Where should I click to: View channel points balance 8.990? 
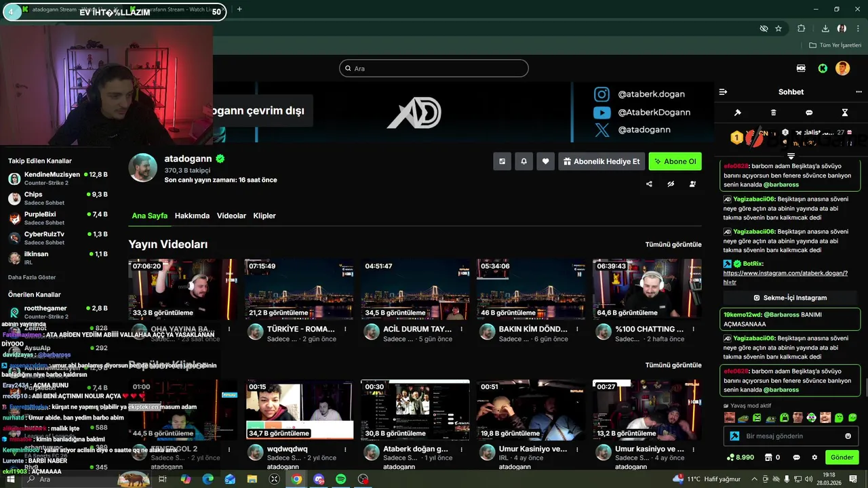740,457
